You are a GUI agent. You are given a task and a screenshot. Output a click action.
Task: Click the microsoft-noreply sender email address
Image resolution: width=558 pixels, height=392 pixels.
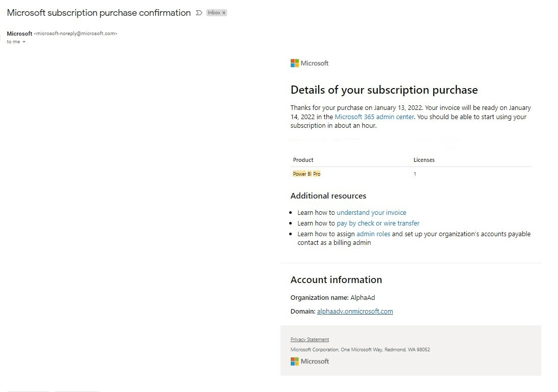click(x=75, y=34)
